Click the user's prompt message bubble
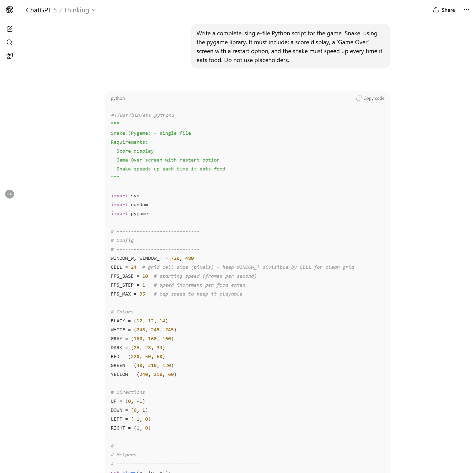Image resolution: width=476 pixels, height=473 pixels. [x=290, y=46]
